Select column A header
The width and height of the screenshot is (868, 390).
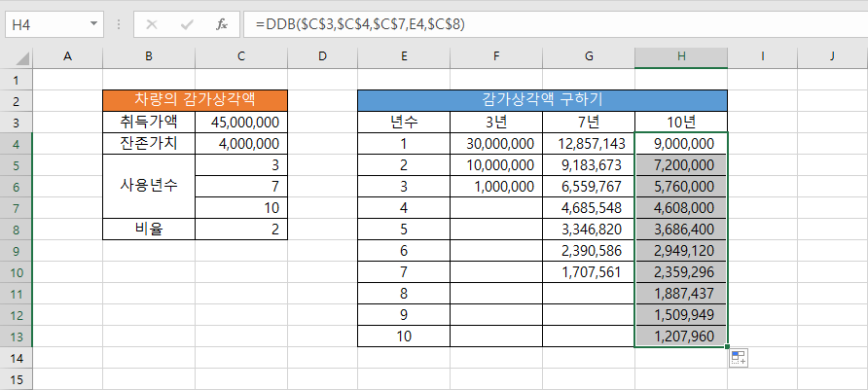coord(67,55)
